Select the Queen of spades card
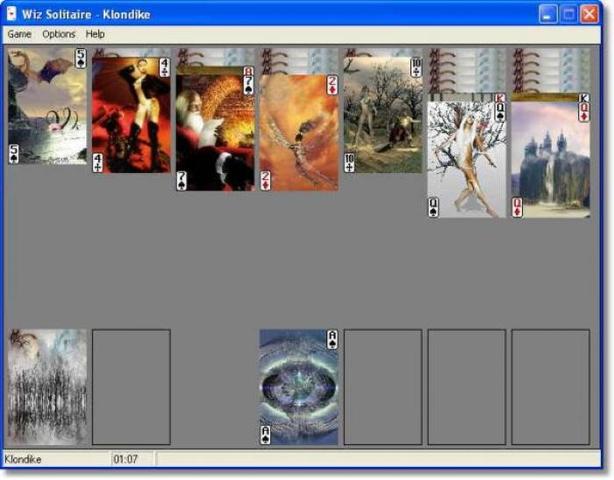 click(467, 160)
